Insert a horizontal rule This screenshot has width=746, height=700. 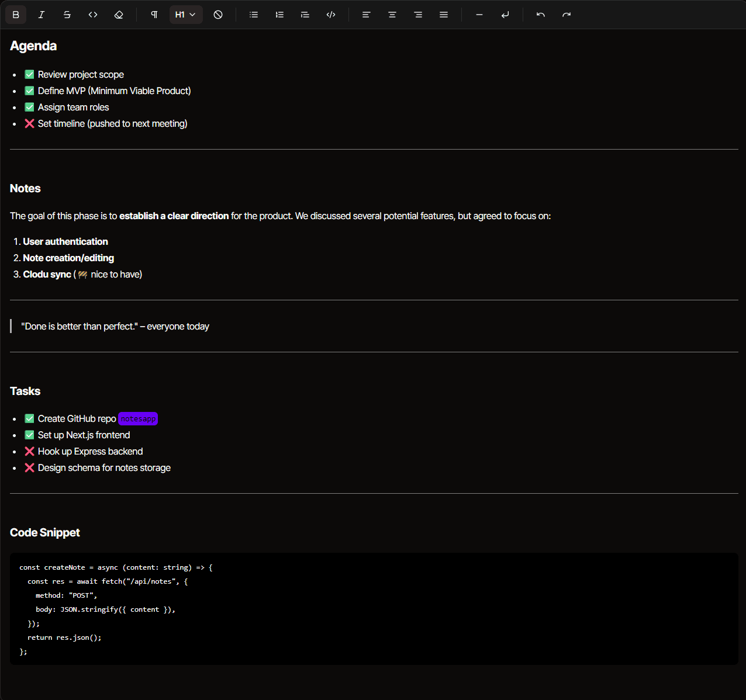tap(479, 15)
